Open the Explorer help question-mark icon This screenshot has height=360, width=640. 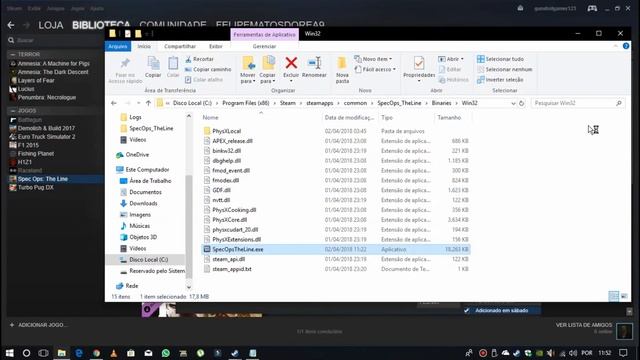[x=626, y=46]
